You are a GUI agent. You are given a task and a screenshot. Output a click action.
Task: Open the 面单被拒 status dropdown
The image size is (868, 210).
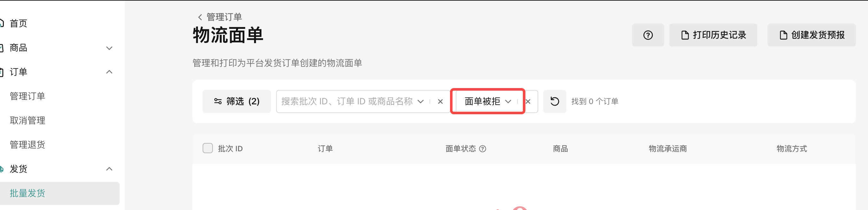pyautogui.click(x=488, y=101)
